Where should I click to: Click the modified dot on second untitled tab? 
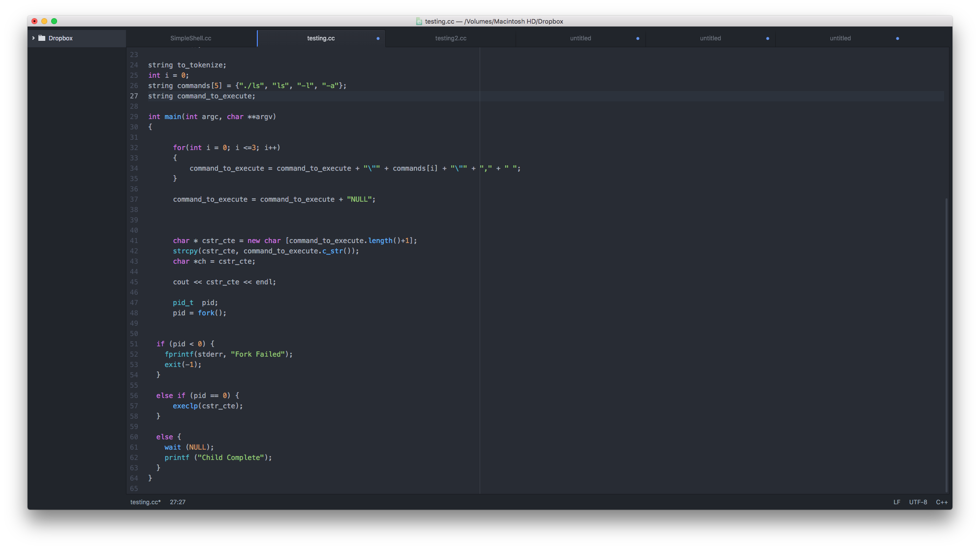coord(767,38)
